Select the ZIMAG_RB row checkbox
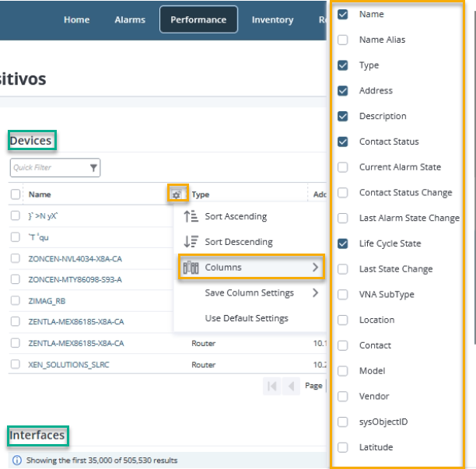 [16, 300]
